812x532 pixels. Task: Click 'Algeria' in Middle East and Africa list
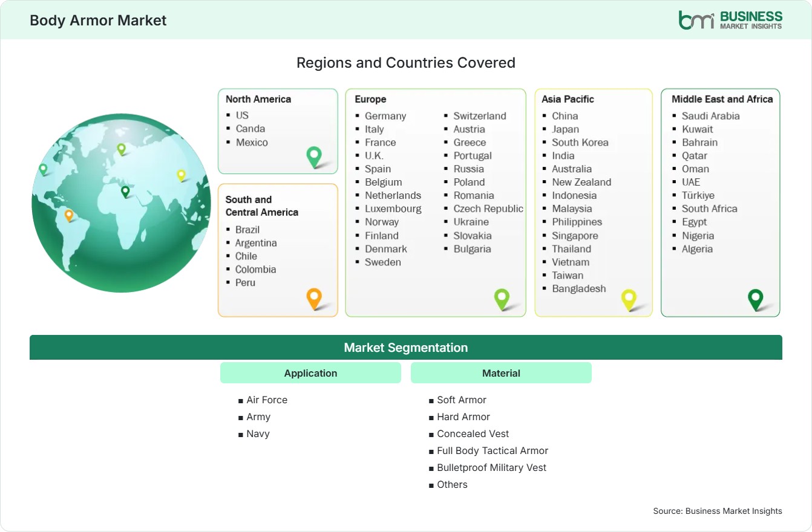pos(697,248)
